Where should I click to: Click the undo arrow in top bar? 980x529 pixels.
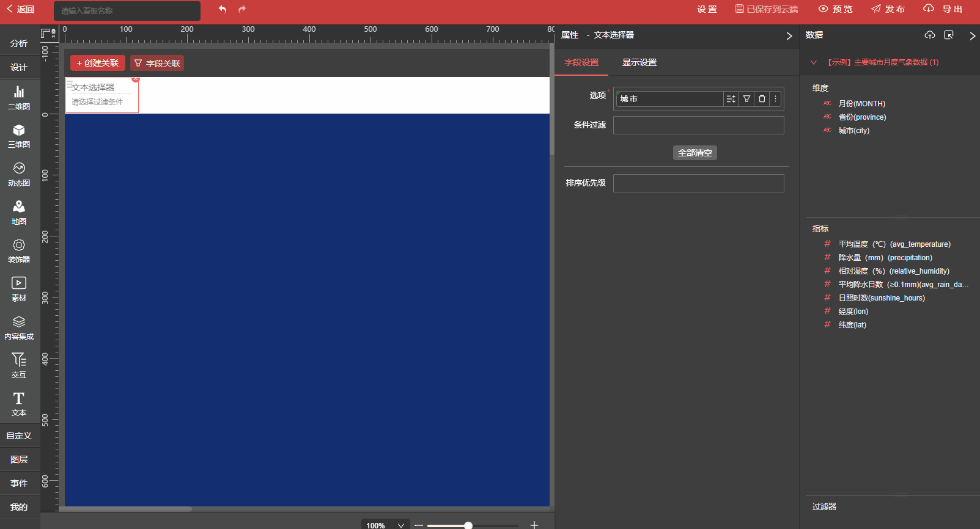point(223,9)
